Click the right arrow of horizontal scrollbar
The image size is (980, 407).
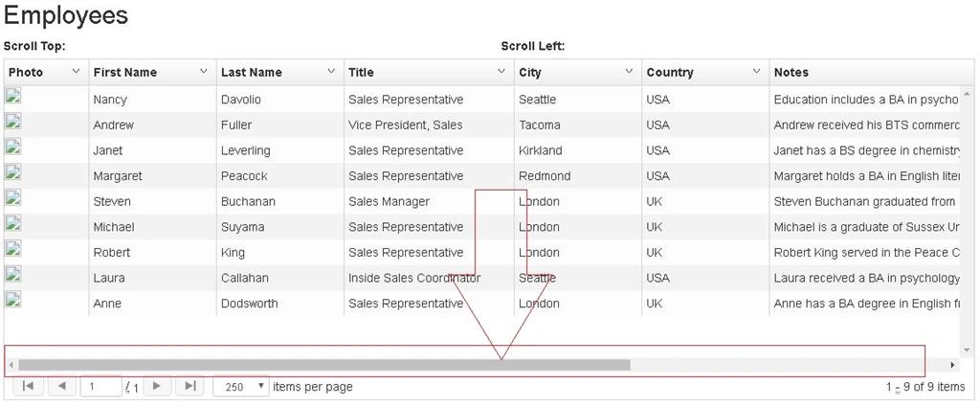[952, 365]
